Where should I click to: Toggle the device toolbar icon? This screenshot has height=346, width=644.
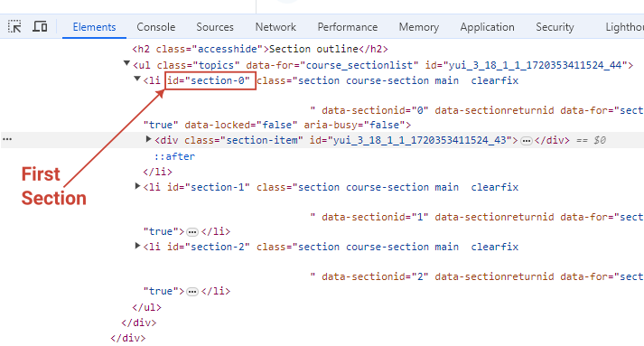(x=40, y=27)
